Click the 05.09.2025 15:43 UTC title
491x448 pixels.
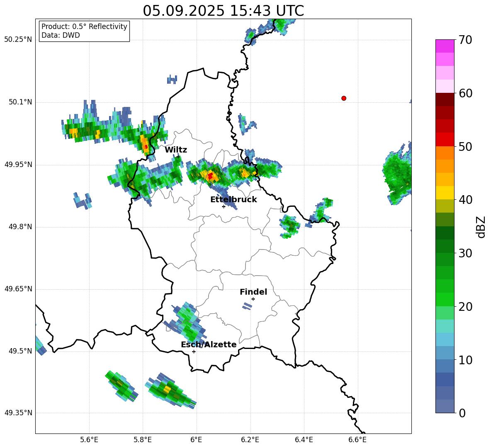coord(223,11)
